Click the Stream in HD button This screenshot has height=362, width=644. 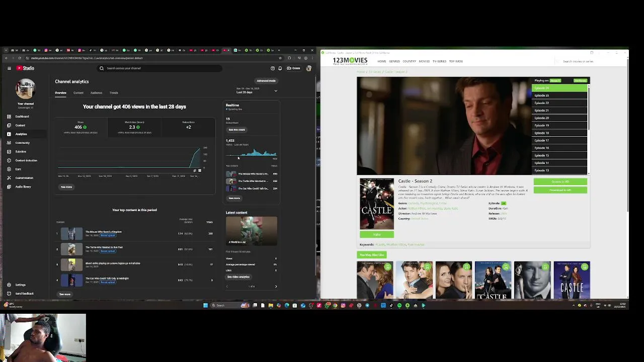tap(560, 182)
